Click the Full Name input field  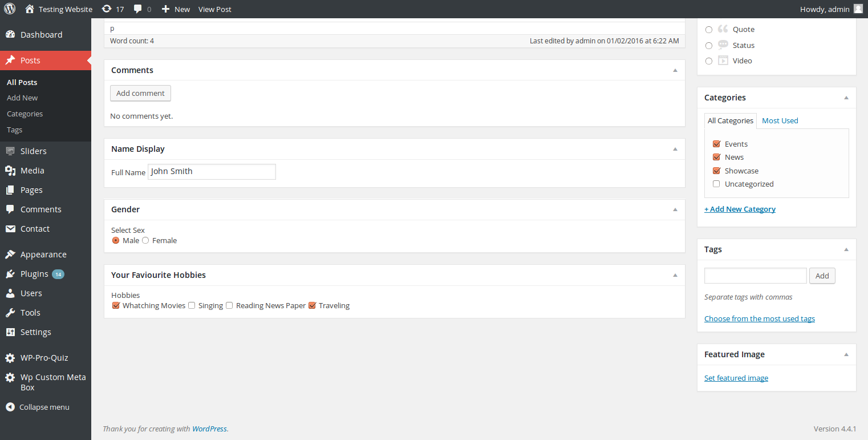tap(212, 172)
